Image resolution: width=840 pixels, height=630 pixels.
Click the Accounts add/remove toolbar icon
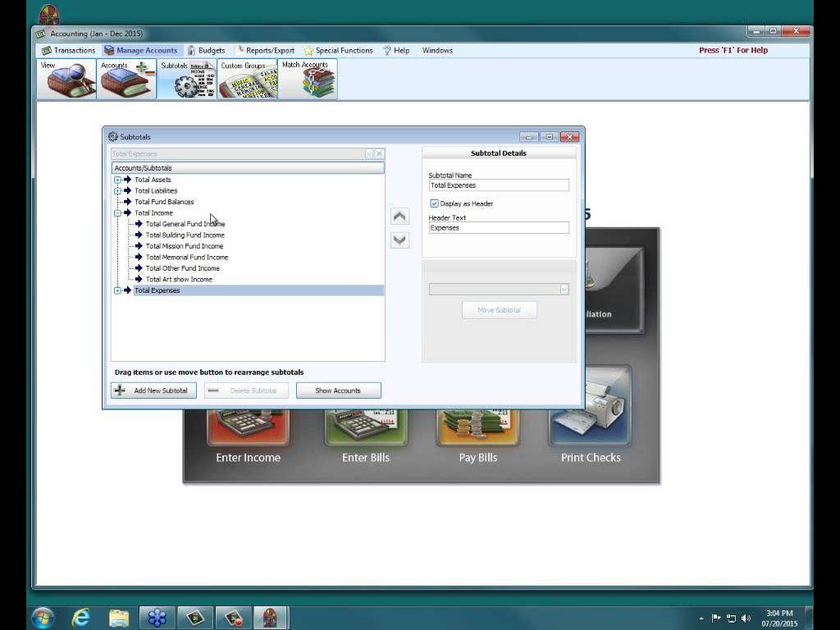[126, 80]
